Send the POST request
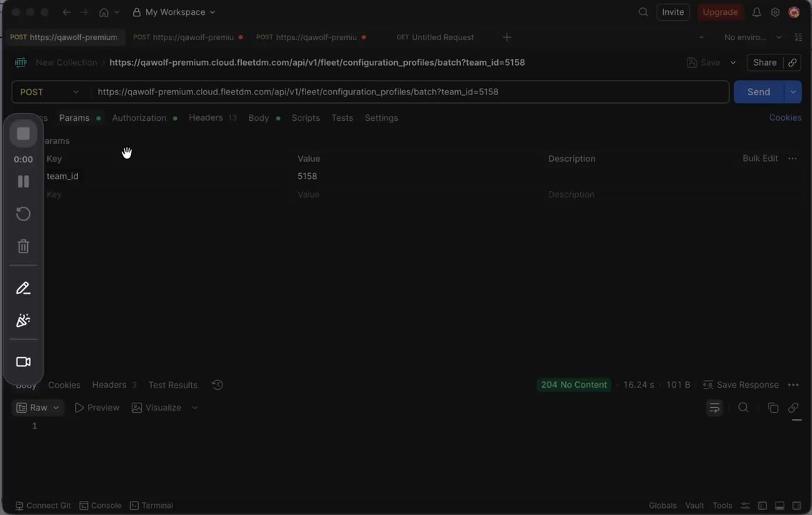812x515 pixels. point(758,92)
